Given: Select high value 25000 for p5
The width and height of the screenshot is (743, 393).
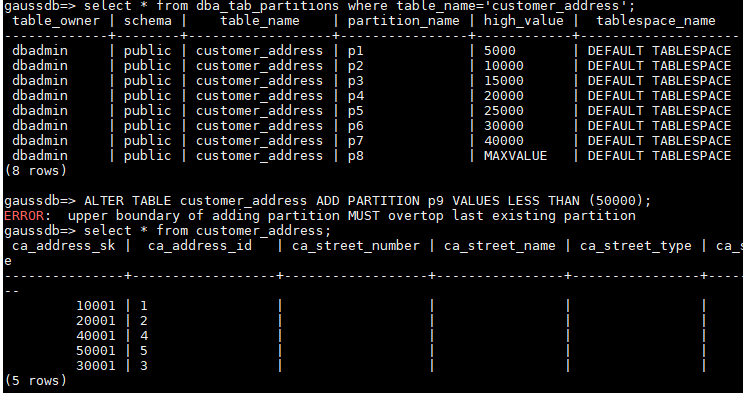Looking at the screenshot, I should pyautogui.click(x=504, y=111).
